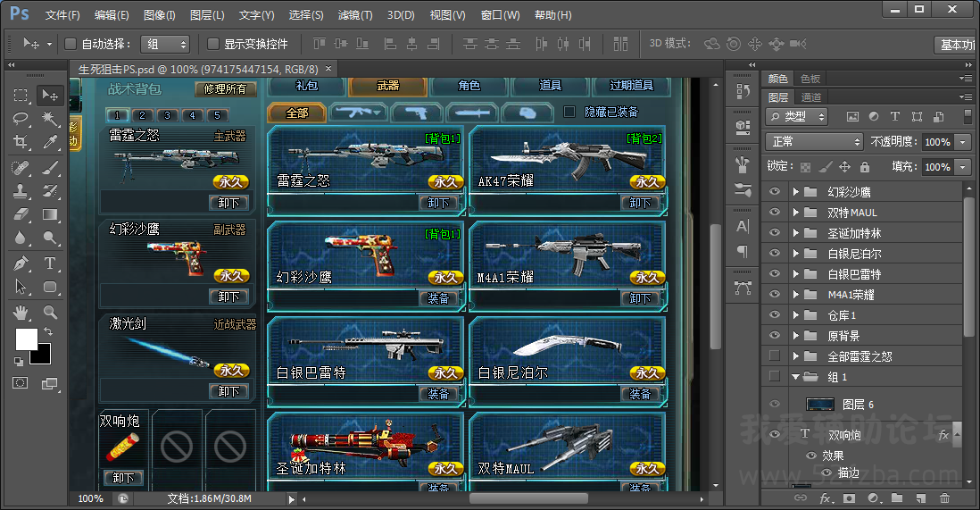Open the 组 auto-select target dropdown
The height and width of the screenshot is (510, 980).
tap(165, 44)
